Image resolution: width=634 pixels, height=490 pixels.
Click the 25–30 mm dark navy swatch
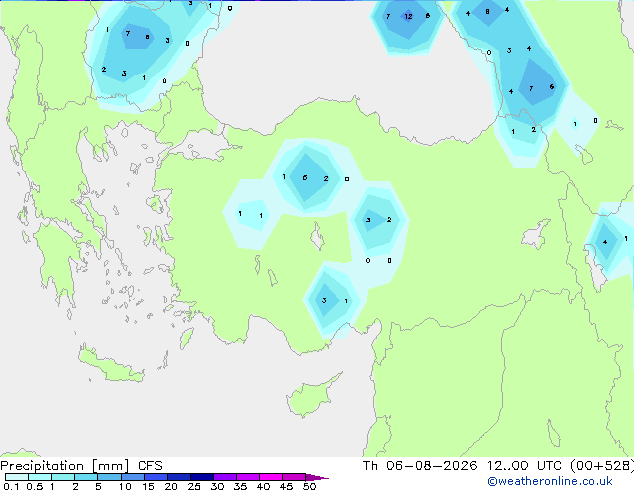(202, 477)
